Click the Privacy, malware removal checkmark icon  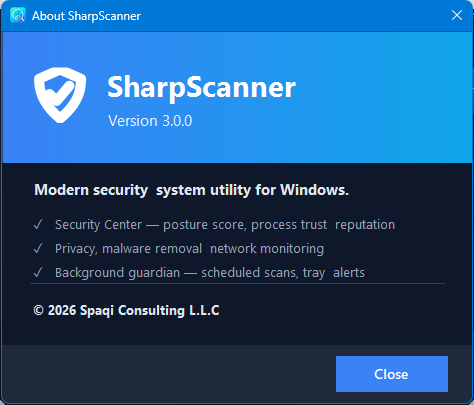pos(38,248)
